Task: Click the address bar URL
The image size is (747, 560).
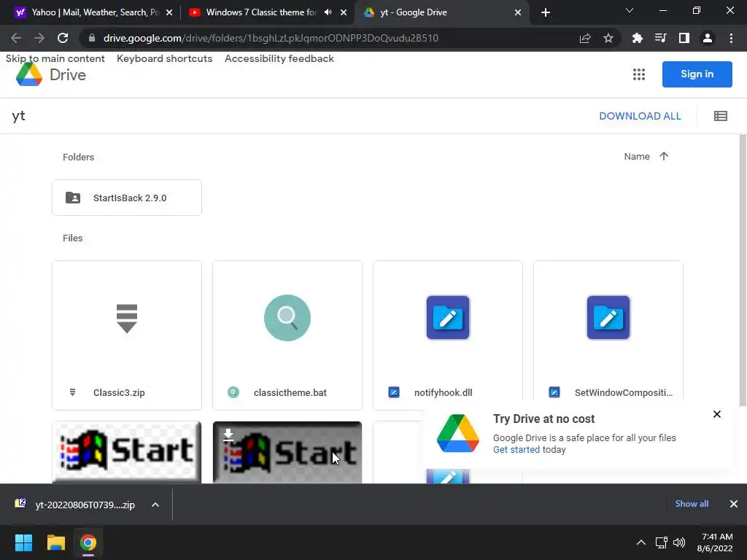Action: pos(271,38)
